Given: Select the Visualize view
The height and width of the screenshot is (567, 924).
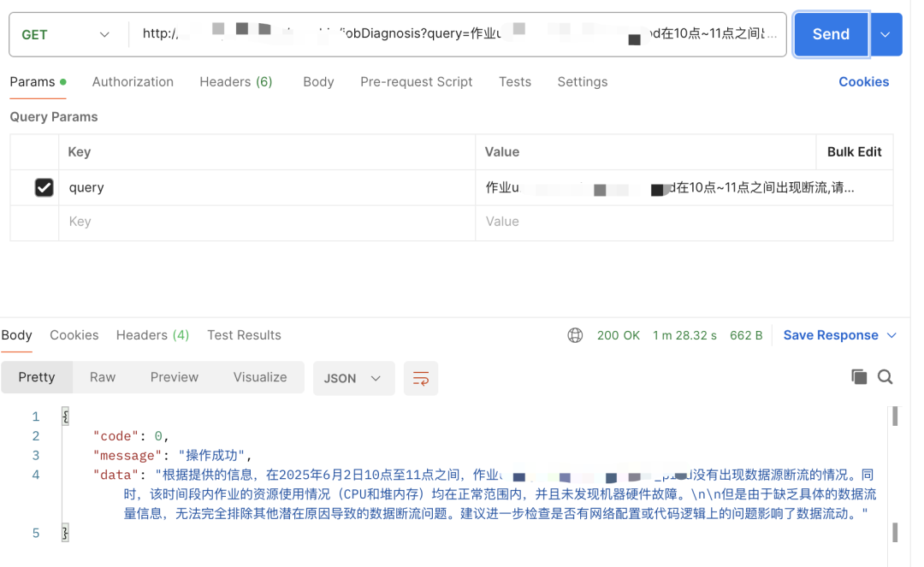Looking at the screenshot, I should (x=260, y=377).
